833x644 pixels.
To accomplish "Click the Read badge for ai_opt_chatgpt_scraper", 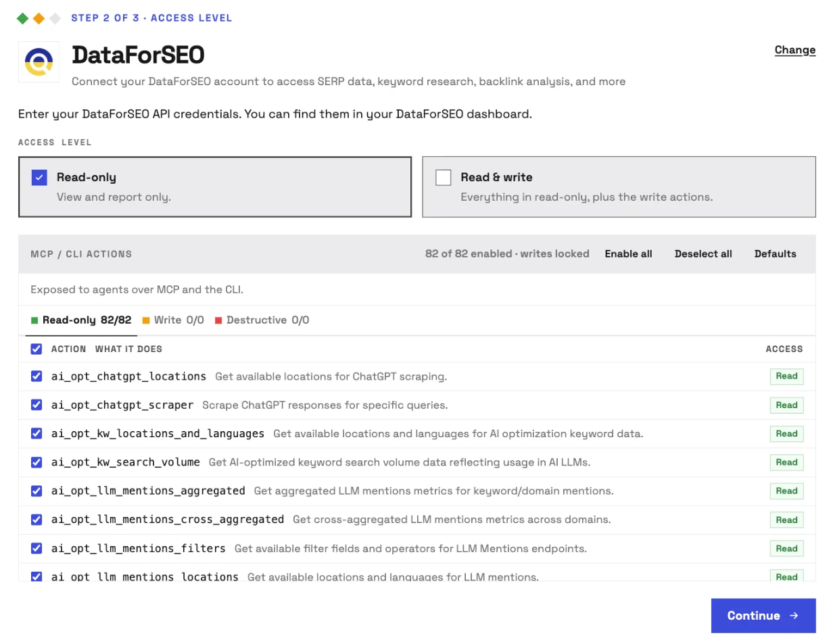I will tap(786, 405).
